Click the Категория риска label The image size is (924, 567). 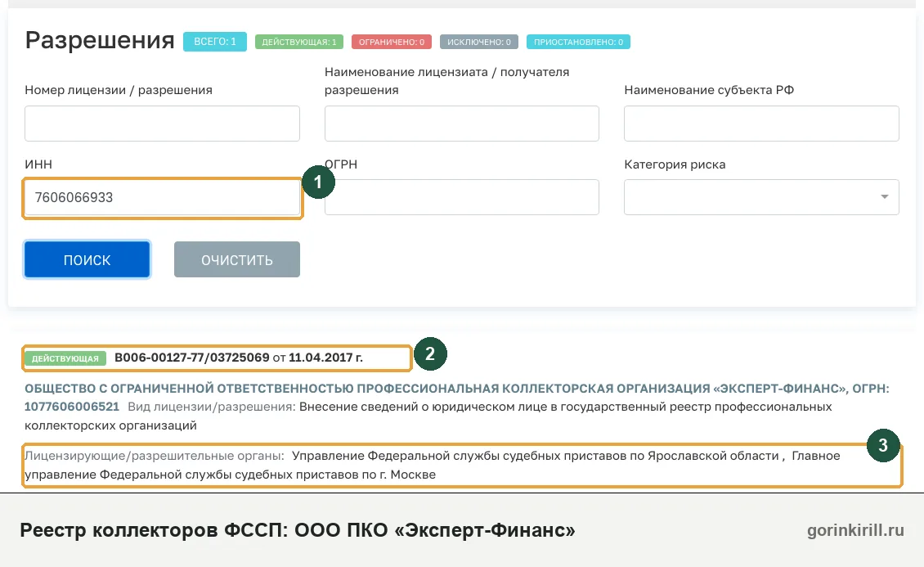coord(675,164)
